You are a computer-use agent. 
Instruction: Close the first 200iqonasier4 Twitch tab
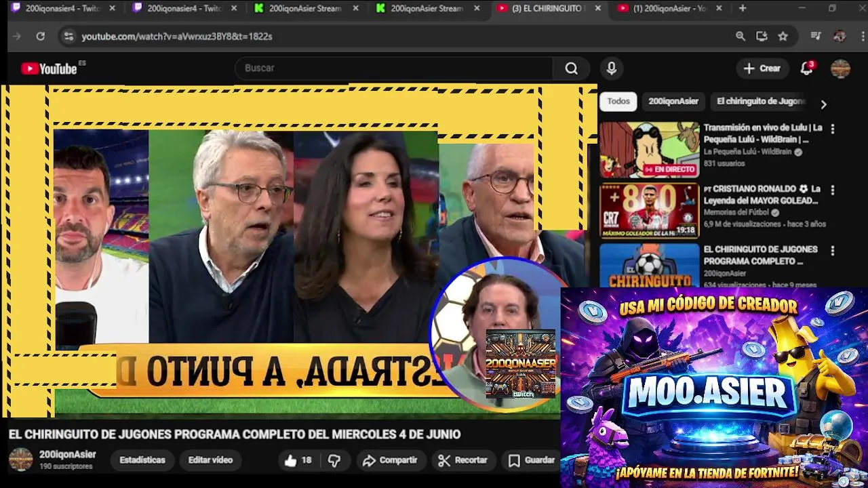[112, 8]
